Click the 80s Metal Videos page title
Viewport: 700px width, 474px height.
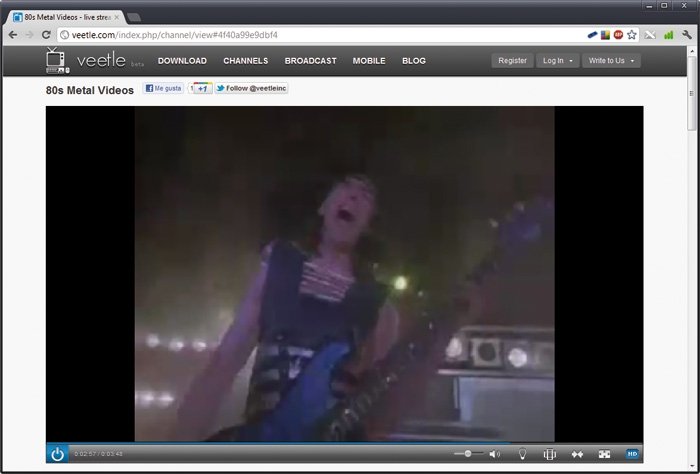(x=90, y=90)
